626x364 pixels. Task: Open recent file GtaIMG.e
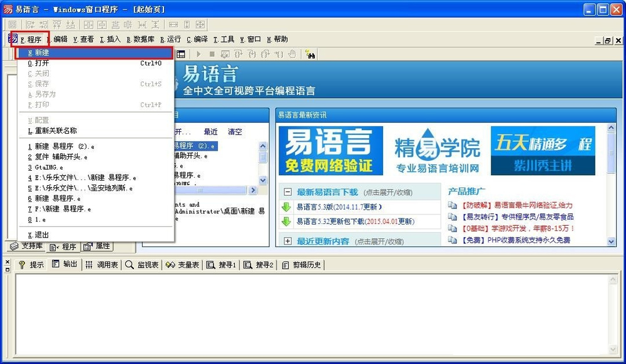pyautogui.click(x=95, y=167)
